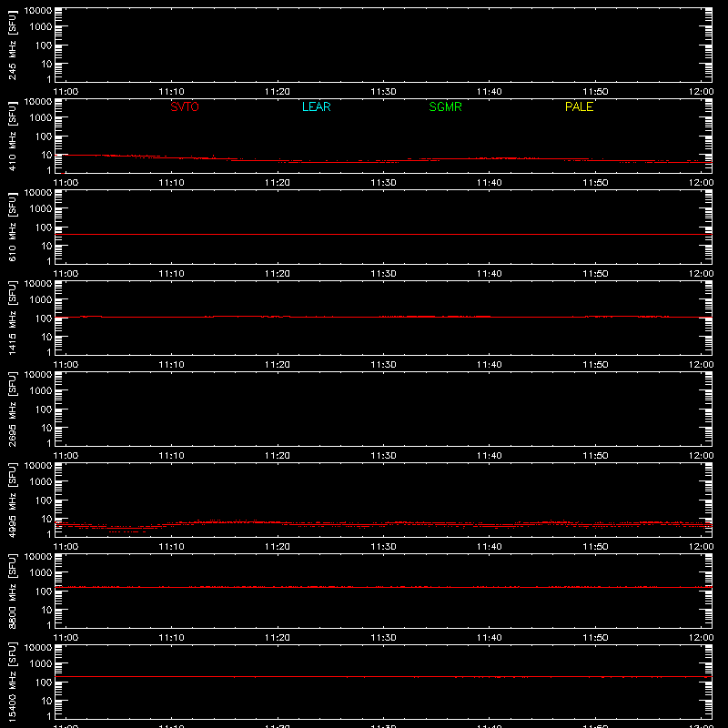Click the 11:30 tick under the 245 MHz panel
Image resolution: width=728 pixels, height=728 pixels.
pos(383,92)
